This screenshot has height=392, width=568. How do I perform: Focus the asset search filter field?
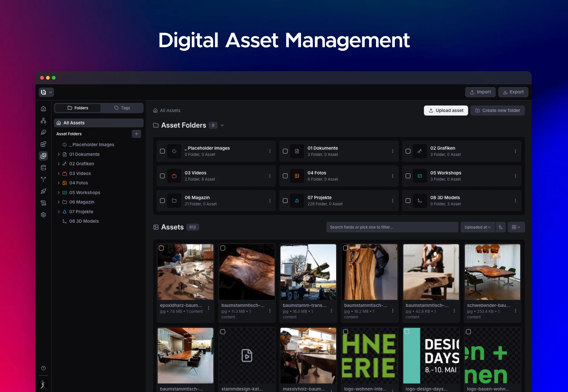tap(392, 227)
